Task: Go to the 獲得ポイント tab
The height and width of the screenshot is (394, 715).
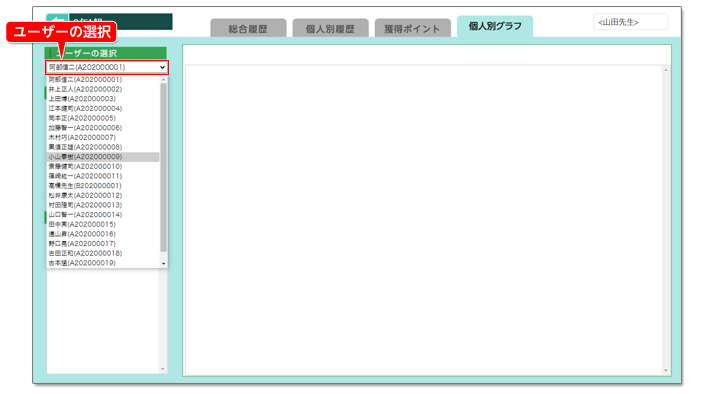Action: [x=412, y=29]
